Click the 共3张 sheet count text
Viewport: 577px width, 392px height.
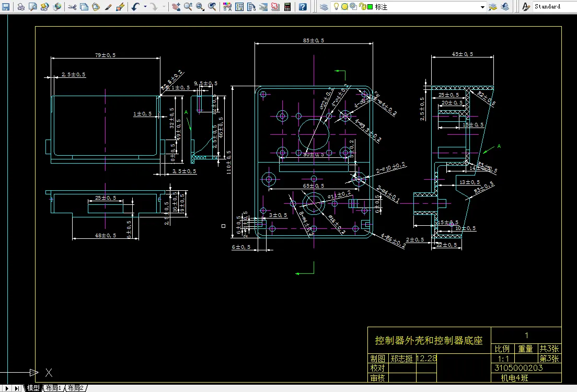pyautogui.click(x=549, y=349)
